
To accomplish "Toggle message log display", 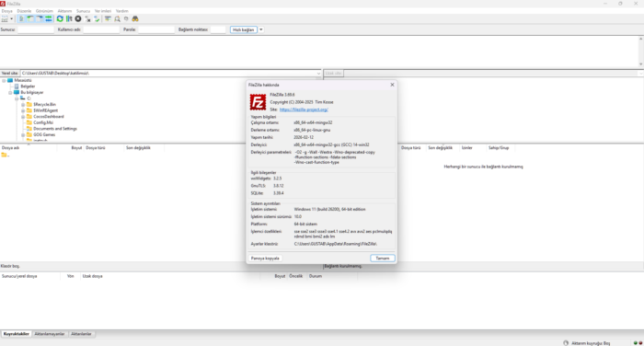I will coord(21,19).
